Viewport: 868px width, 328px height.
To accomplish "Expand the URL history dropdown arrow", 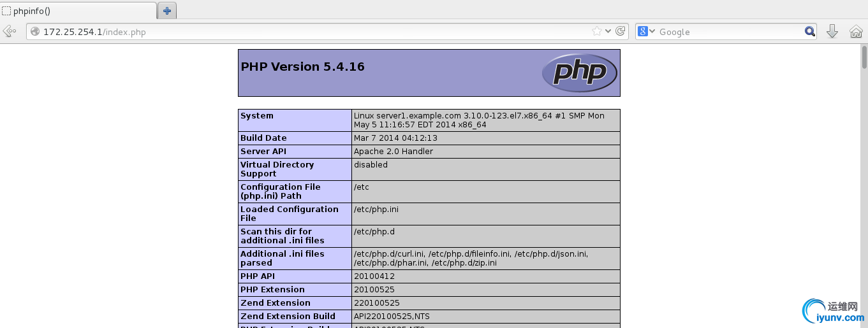I will 608,31.
